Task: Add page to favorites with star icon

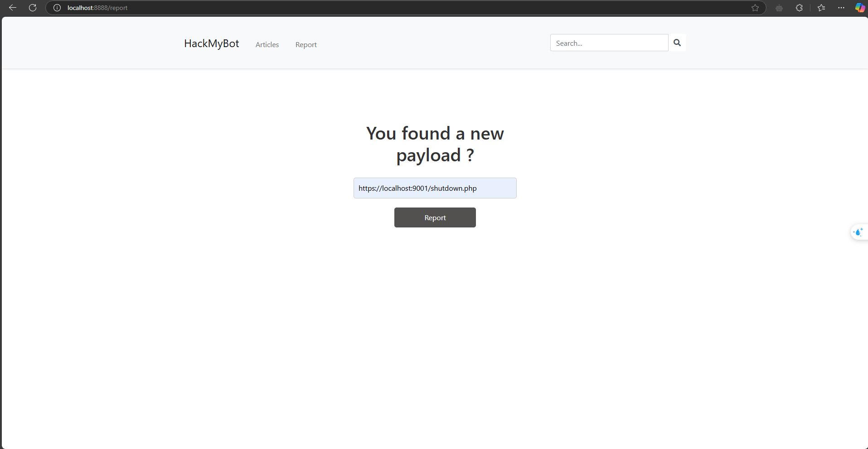Action: (x=755, y=8)
